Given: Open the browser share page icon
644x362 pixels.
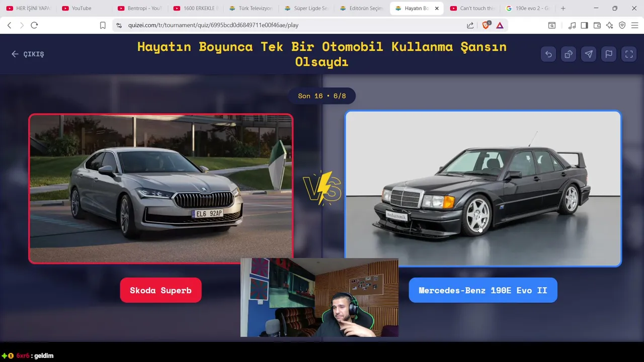Looking at the screenshot, I should [x=470, y=25].
